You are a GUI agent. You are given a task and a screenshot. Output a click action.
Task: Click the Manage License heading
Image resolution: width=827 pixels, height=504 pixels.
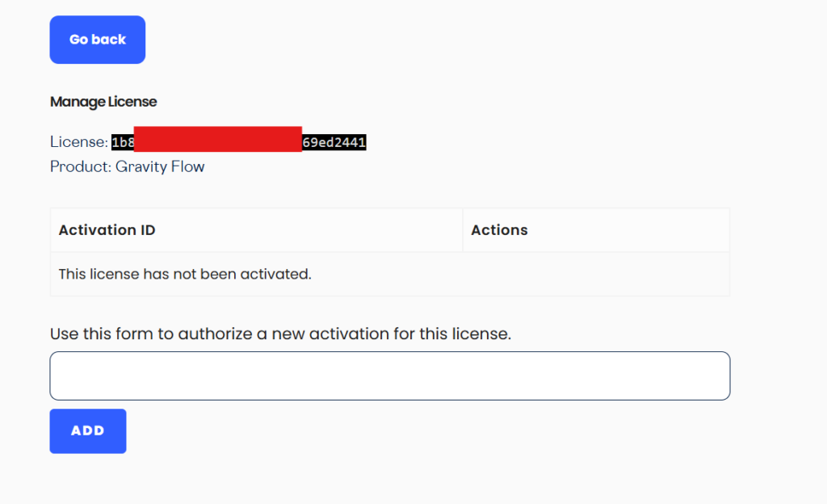click(x=103, y=102)
